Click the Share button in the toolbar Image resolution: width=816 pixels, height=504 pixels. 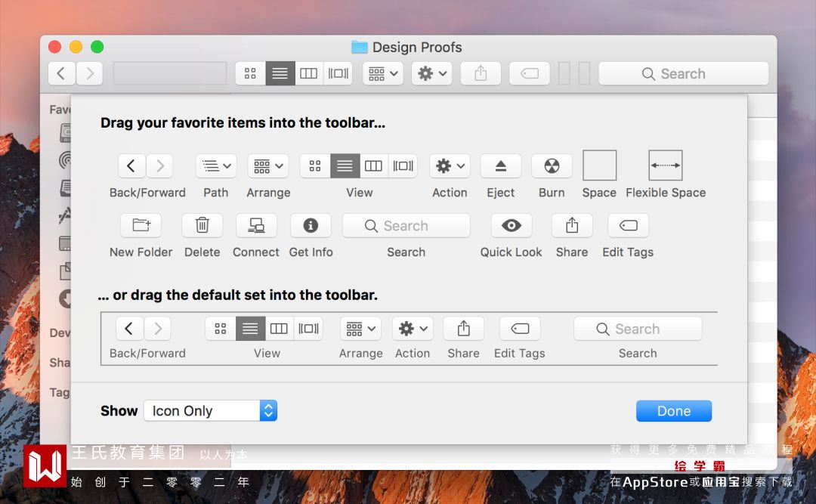[481, 73]
